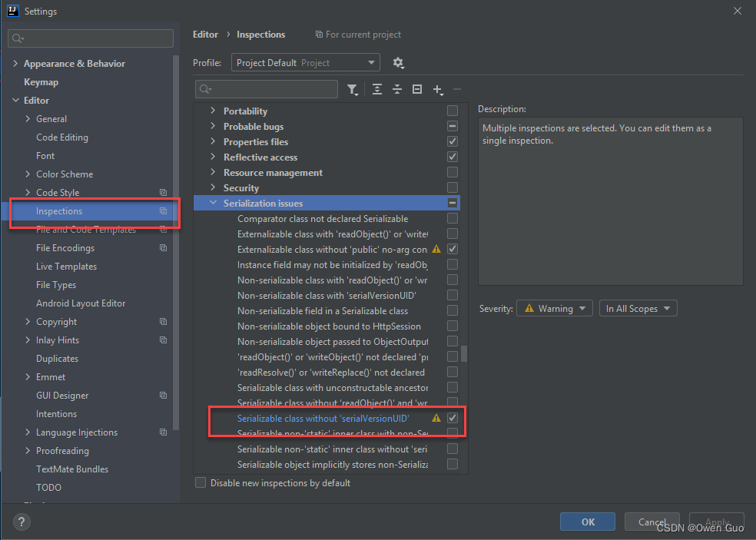Add inspection using plus icon
756x540 pixels.
(438, 90)
